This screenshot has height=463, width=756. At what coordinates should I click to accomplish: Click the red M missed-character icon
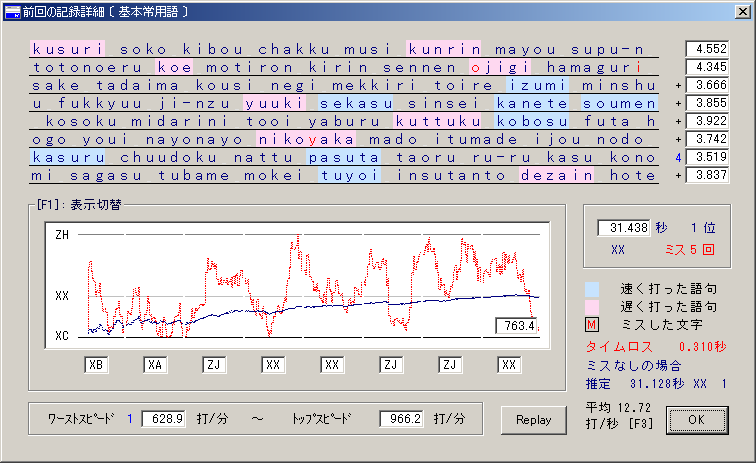tap(592, 325)
